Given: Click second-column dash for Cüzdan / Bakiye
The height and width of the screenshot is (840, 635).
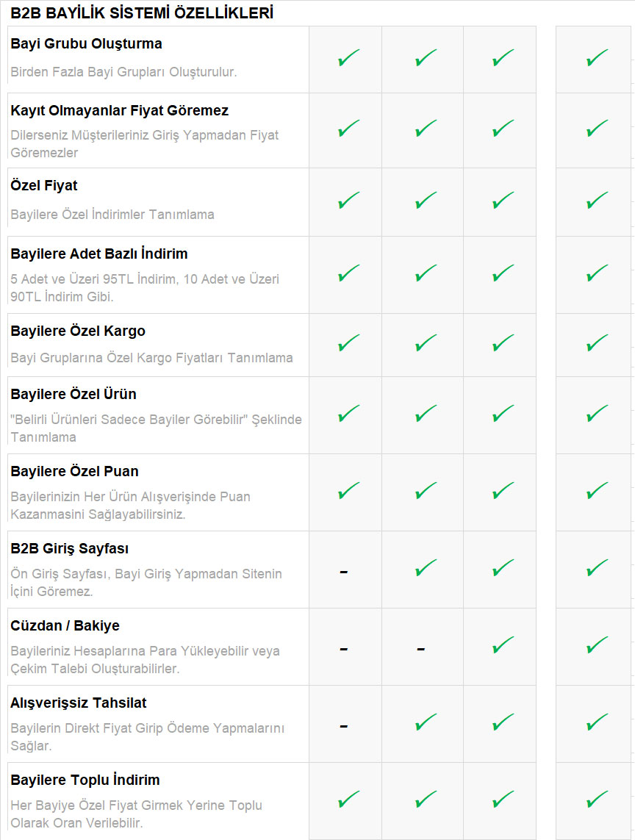Looking at the screenshot, I should (420, 649).
